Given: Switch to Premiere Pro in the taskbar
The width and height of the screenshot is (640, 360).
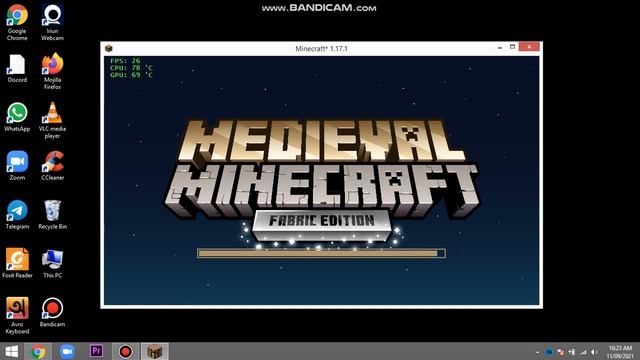Looking at the screenshot, I should click(x=96, y=351).
